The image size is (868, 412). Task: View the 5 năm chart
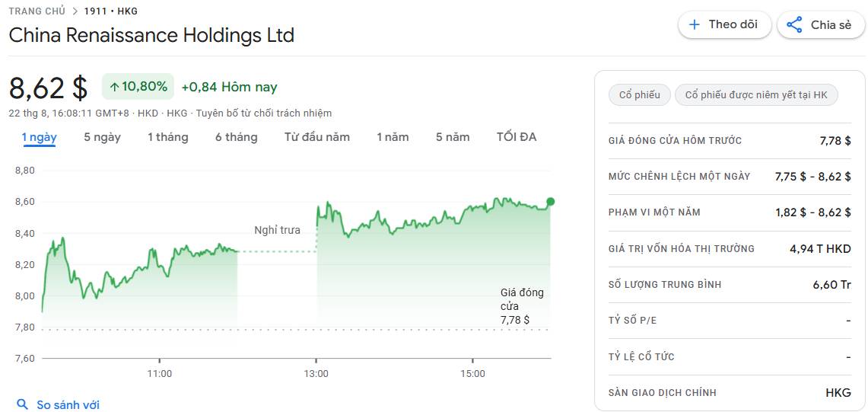click(453, 137)
